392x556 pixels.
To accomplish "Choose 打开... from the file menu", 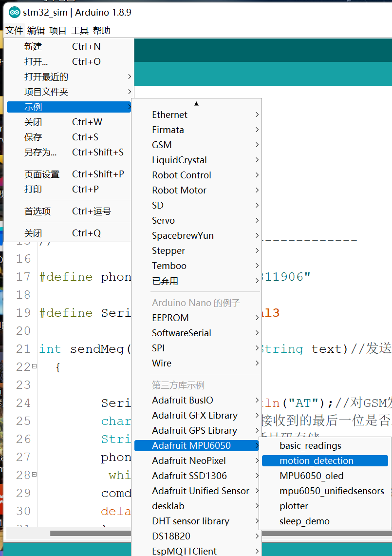I will click(x=69, y=62).
